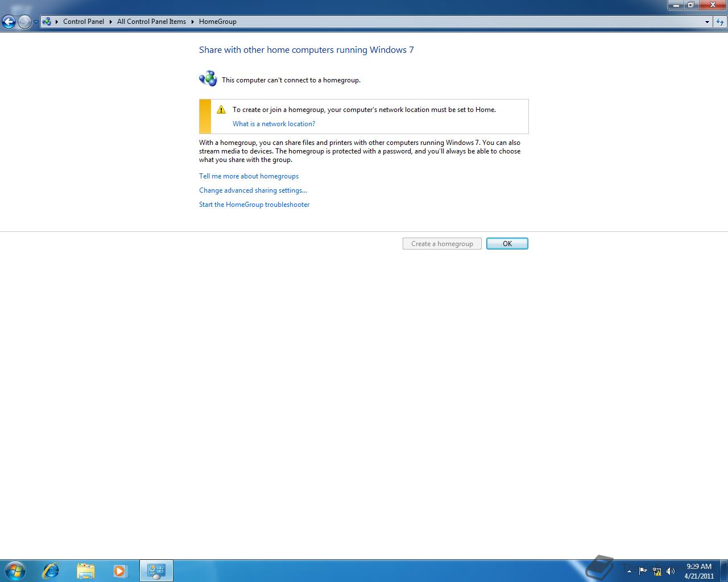Minimize the HomeGroup window
This screenshot has height=582, width=728.
pos(676,5)
